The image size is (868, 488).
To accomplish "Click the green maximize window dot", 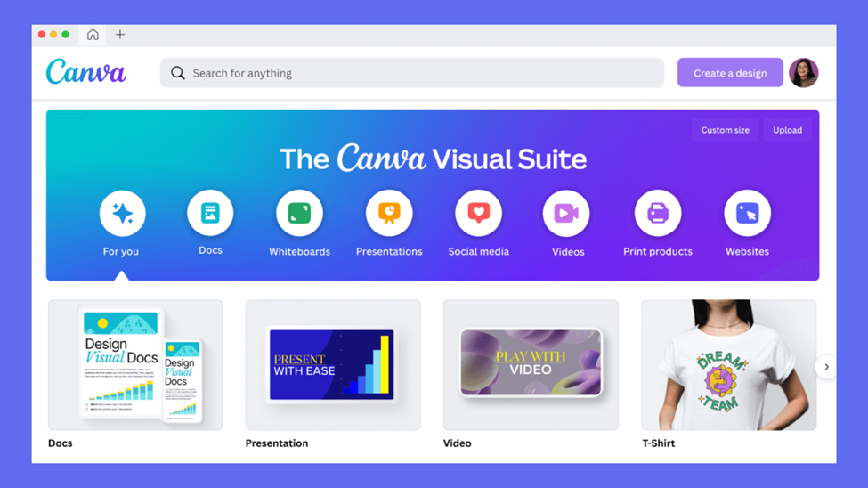I will pyautogui.click(x=65, y=35).
